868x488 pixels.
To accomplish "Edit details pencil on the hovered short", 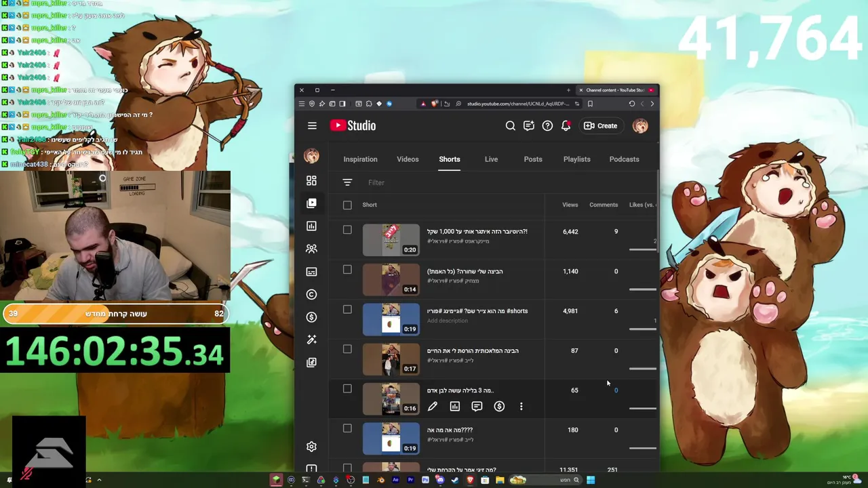I will (x=433, y=407).
